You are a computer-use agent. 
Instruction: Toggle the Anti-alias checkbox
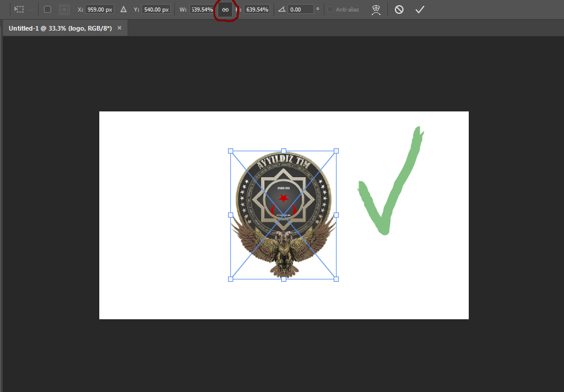tap(331, 10)
